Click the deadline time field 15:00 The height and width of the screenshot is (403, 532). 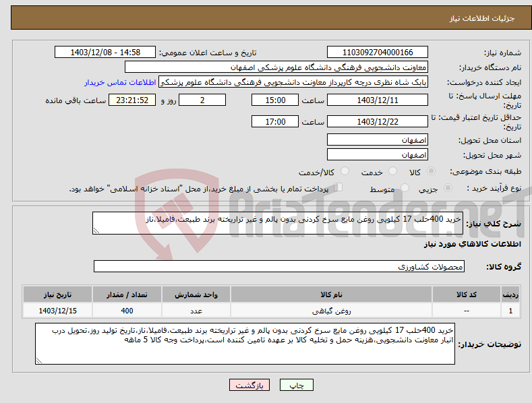275,100
